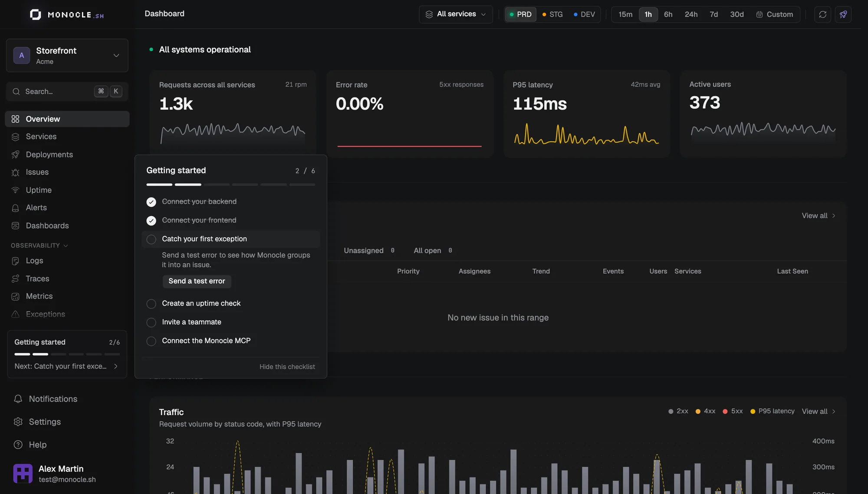The width and height of the screenshot is (868, 494).
Task: Click the sidebar Getting started progress bar
Action: tap(67, 354)
